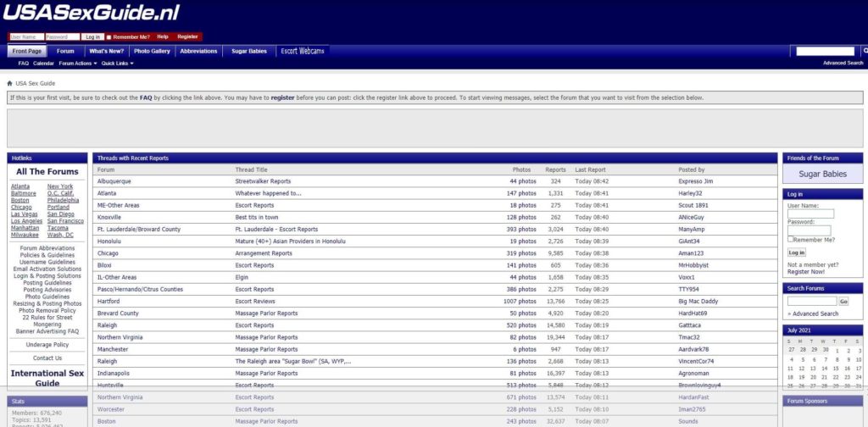Click the home icon beside USA Sex Guide breadcrumb
This screenshot has height=427, width=868.
coord(9,84)
